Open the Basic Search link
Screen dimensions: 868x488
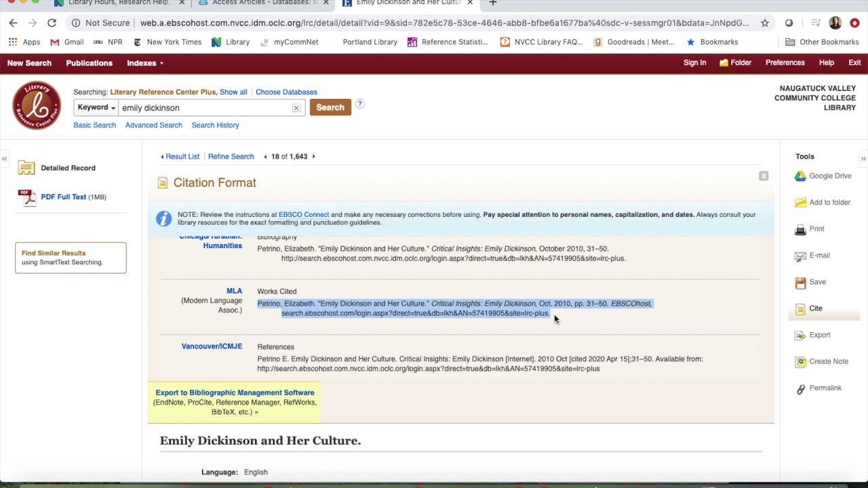pos(94,125)
